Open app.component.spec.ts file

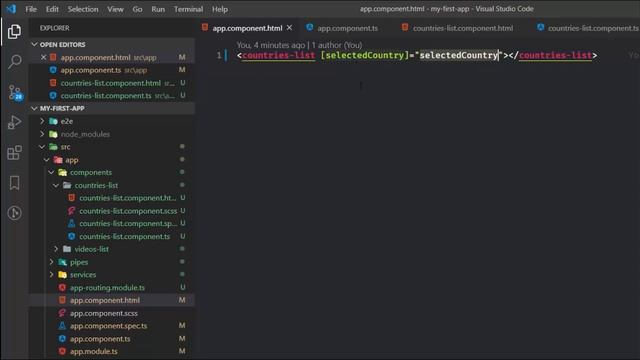tap(112, 326)
